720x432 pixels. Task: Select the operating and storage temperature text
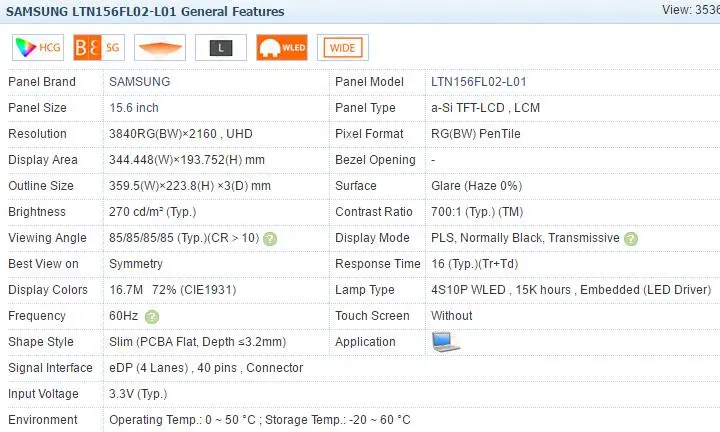pyautogui.click(x=260, y=420)
